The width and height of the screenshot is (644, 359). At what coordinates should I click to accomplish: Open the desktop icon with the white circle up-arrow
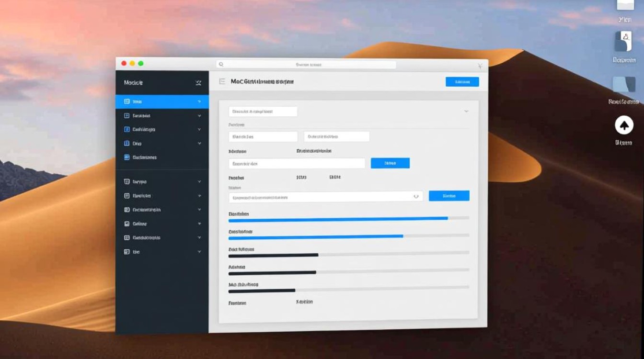tap(623, 125)
